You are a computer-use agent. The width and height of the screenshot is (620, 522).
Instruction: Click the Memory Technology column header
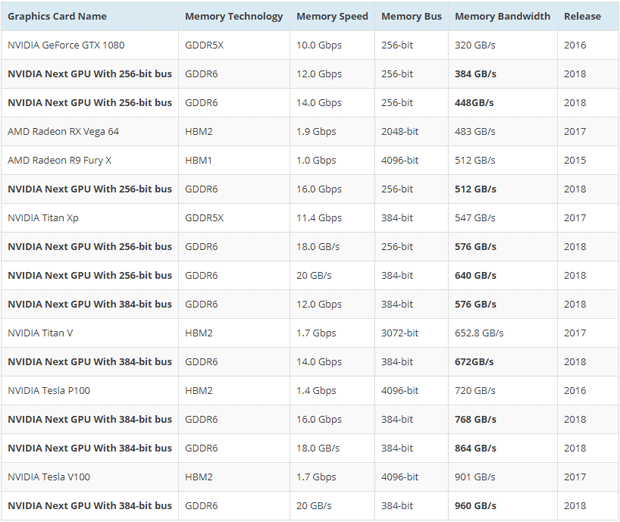[x=234, y=16]
